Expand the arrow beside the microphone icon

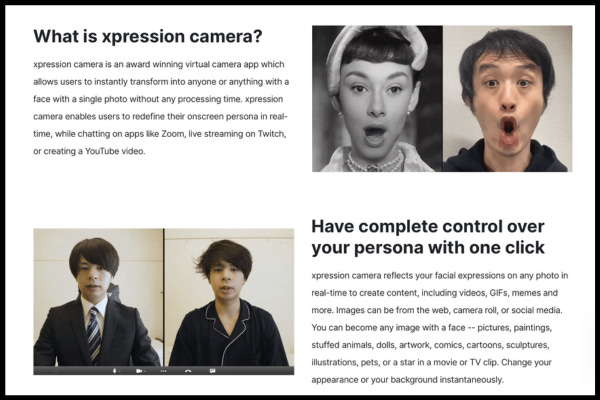(120, 371)
